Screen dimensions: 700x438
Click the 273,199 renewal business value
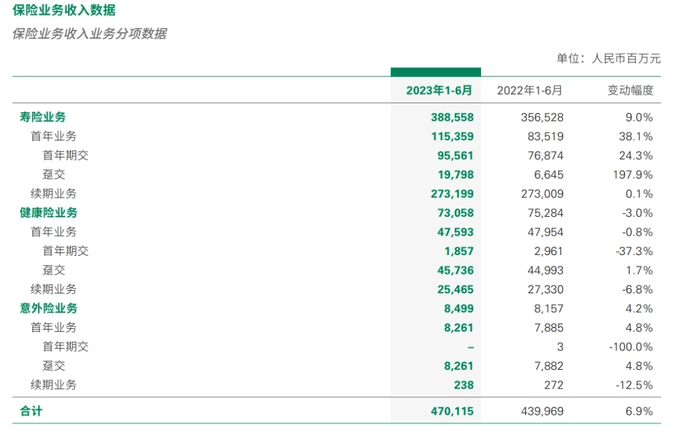(x=452, y=194)
